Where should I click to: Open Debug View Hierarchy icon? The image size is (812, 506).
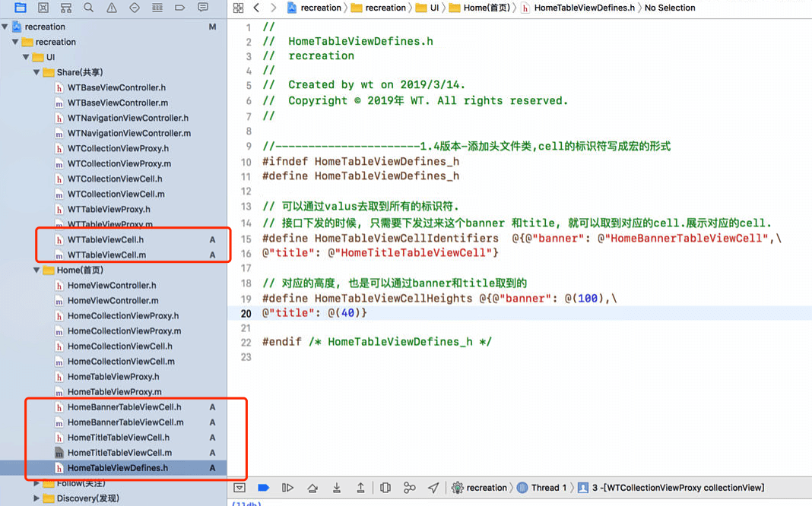pyautogui.click(x=385, y=487)
